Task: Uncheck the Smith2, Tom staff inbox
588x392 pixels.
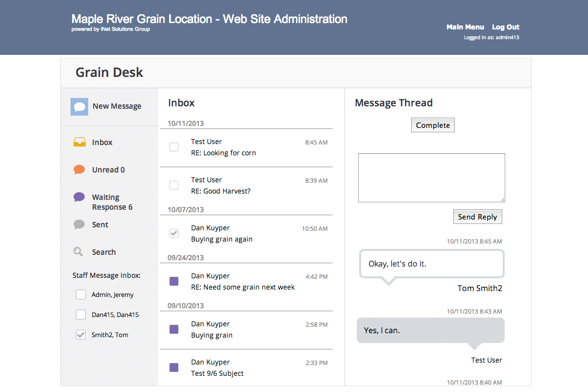Action: point(81,335)
